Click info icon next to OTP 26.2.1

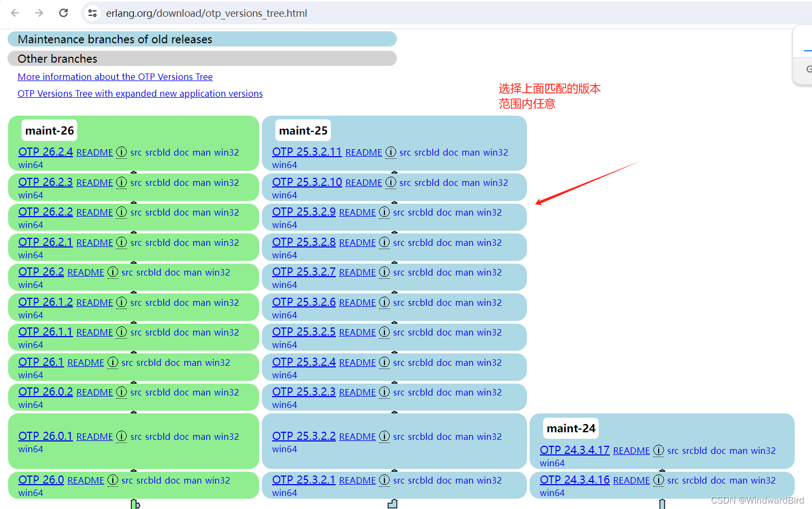121,243
